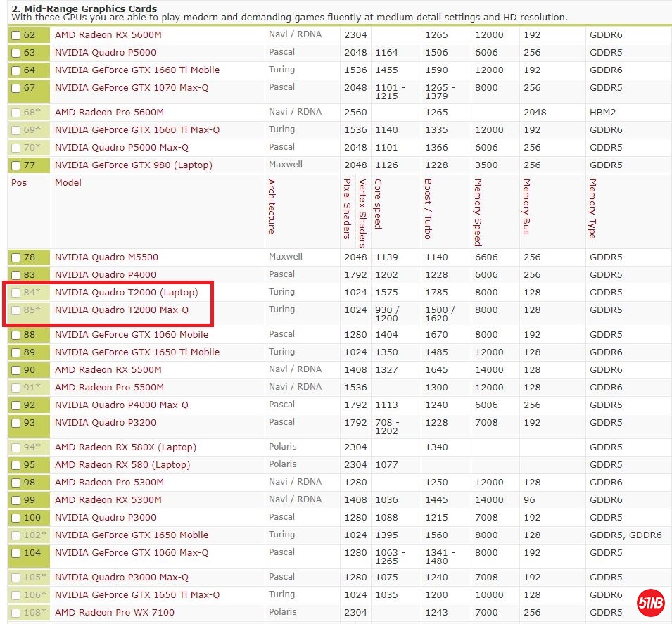This screenshot has height=624, width=672.
Task: Click "10000" memory speed for GTX 1650 Ti Max-Q
Action: click(x=489, y=595)
